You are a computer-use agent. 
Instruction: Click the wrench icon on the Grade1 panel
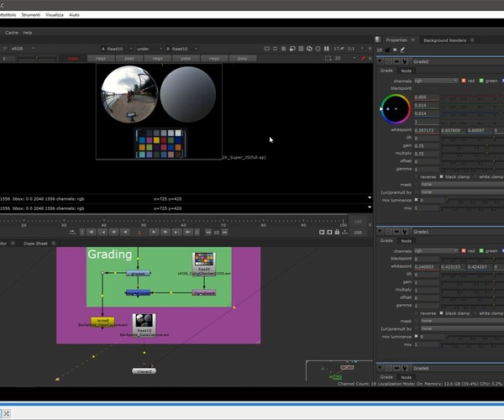[x=405, y=231]
